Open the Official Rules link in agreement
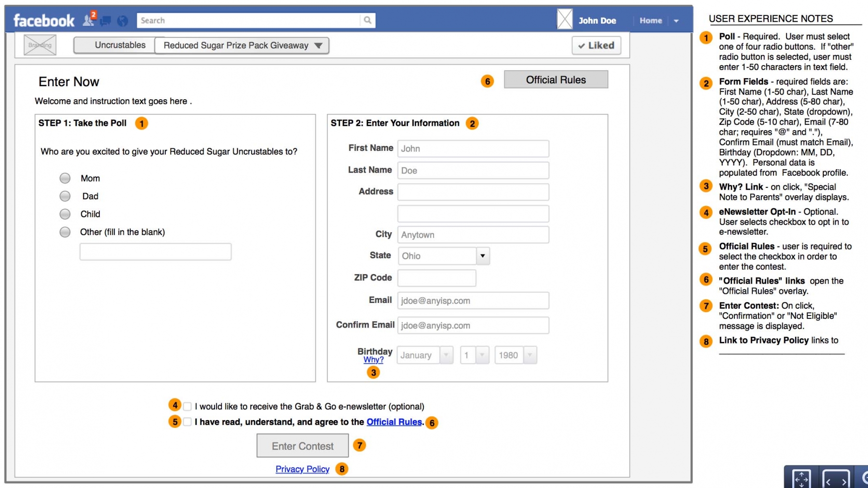868x488 pixels. click(x=394, y=422)
